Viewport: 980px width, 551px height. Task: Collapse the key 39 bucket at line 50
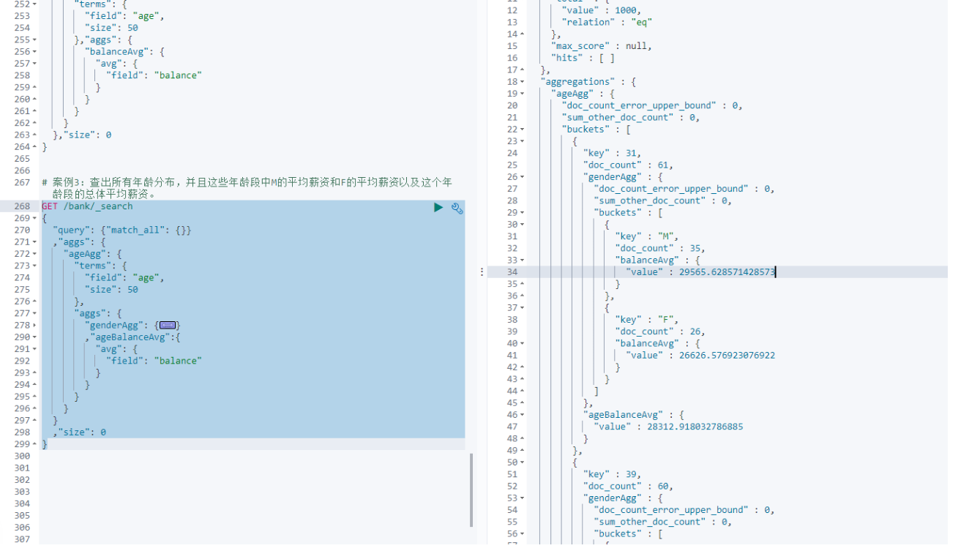click(x=522, y=462)
